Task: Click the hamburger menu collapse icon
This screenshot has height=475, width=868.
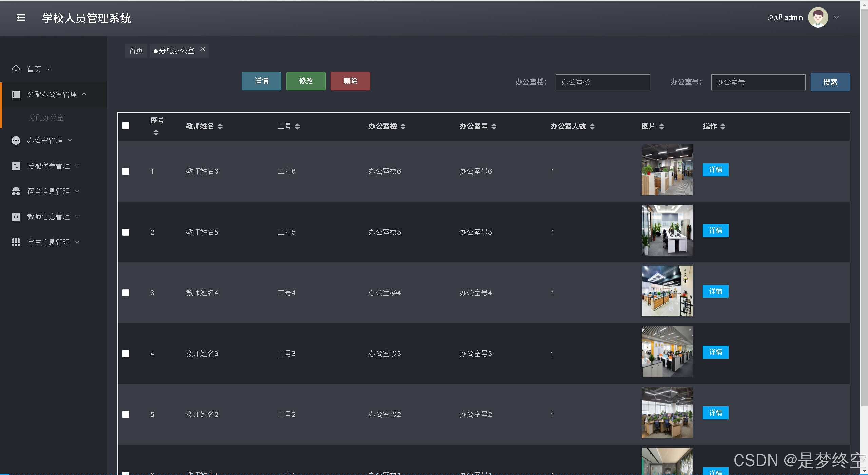Action: point(21,18)
